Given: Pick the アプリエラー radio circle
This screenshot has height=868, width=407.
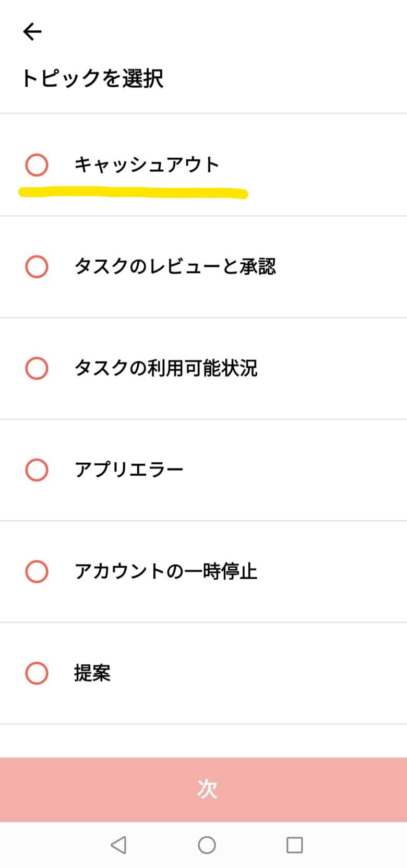Looking at the screenshot, I should coord(37,470).
